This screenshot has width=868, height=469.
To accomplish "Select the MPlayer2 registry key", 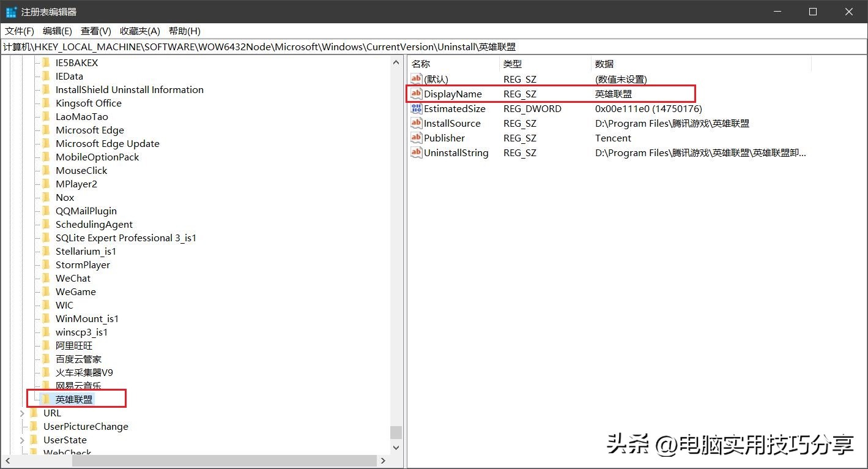I will 76,184.
